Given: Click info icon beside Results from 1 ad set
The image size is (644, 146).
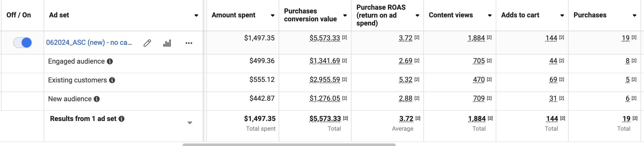Looking at the screenshot, I should tap(122, 119).
